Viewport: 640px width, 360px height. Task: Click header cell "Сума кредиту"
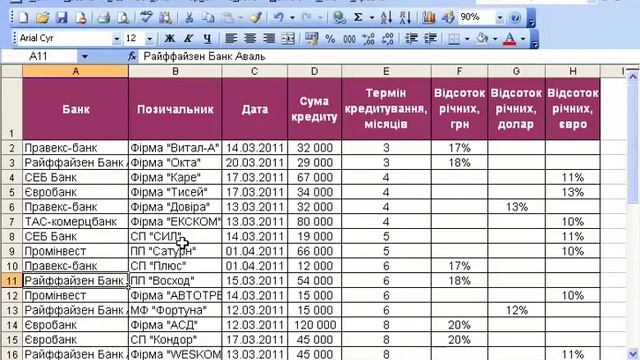click(x=314, y=109)
